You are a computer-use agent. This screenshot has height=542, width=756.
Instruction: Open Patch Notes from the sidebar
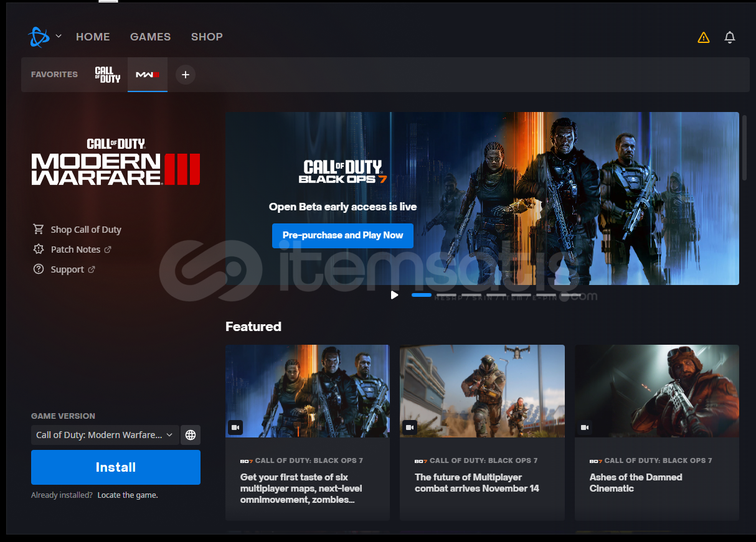tap(75, 250)
